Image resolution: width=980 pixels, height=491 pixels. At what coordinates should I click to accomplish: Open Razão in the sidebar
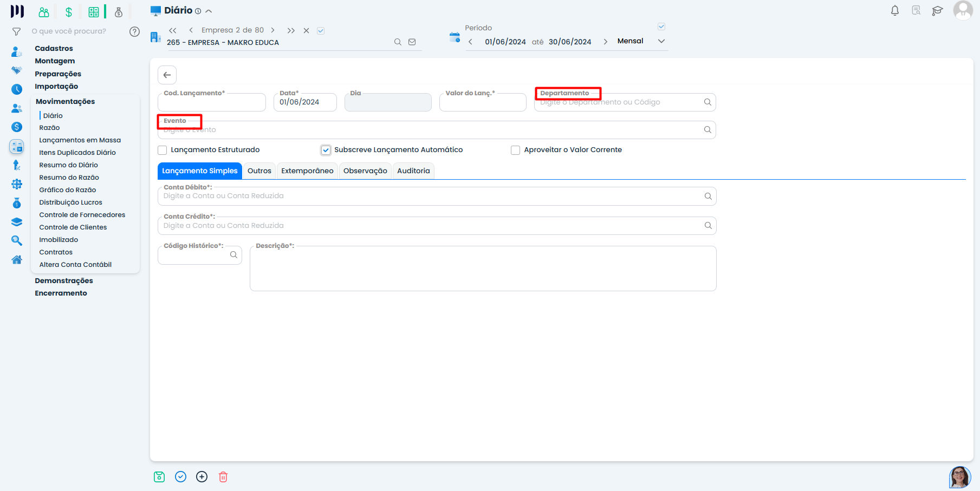pos(49,128)
